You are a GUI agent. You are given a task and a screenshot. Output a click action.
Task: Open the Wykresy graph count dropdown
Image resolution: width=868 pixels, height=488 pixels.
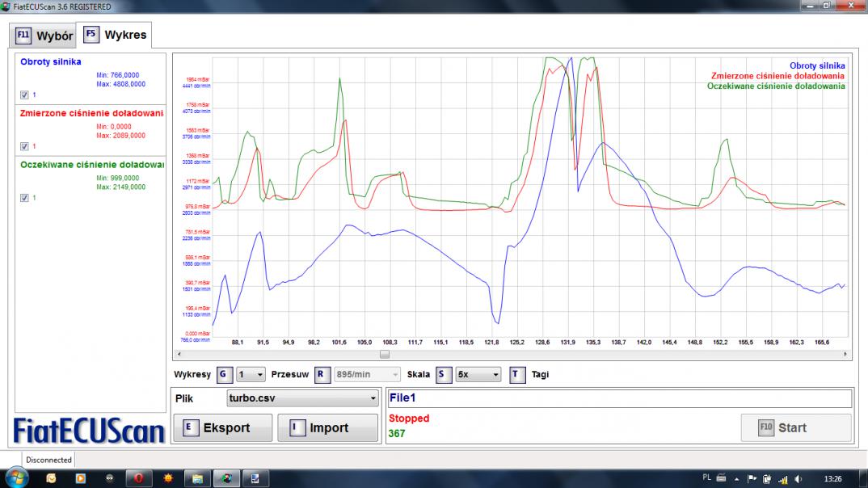pyautogui.click(x=251, y=375)
